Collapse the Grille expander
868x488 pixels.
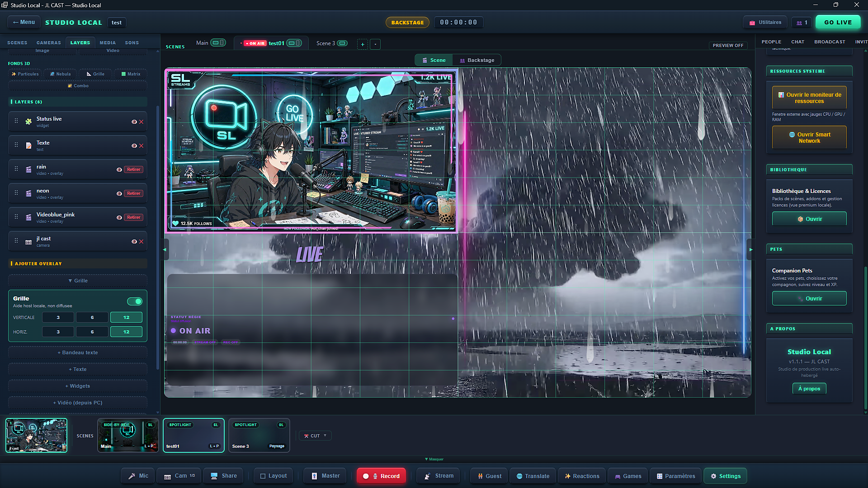[78, 281]
